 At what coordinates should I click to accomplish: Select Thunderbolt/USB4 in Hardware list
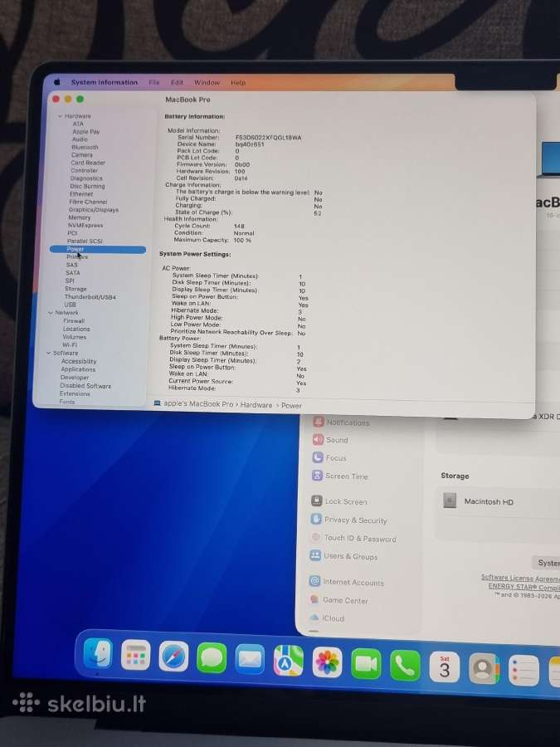[x=90, y=297]
